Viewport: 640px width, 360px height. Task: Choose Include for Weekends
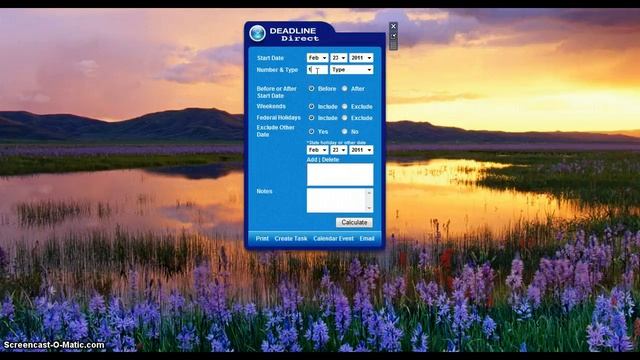[311, 107]
